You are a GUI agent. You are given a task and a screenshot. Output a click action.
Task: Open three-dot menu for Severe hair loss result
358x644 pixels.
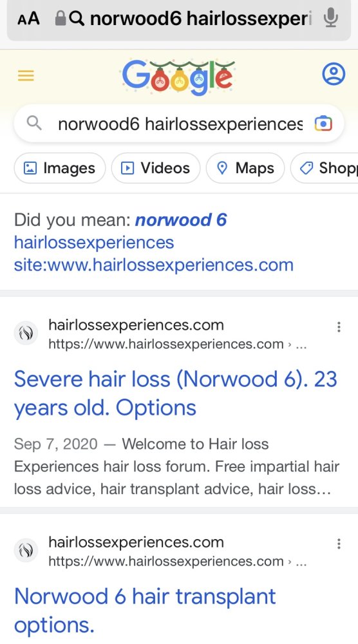tap(339, 327)
